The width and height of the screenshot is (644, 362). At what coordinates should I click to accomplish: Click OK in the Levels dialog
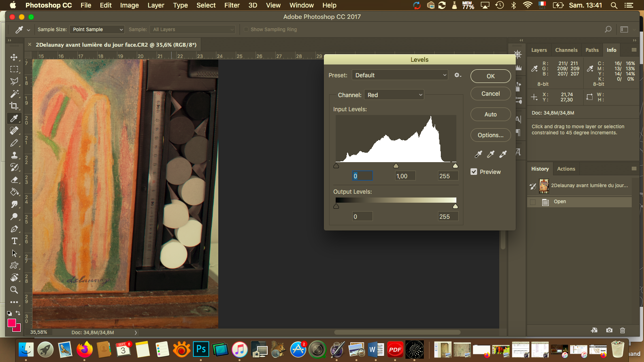[x=491, y=76]
